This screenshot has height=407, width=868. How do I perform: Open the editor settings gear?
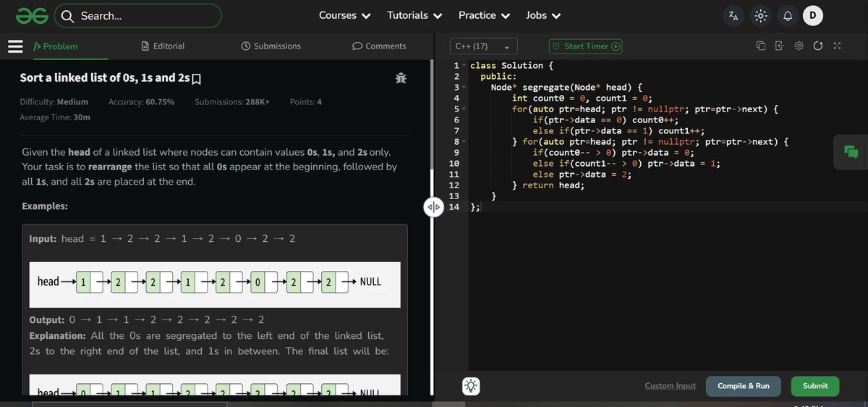pos(799,46)
